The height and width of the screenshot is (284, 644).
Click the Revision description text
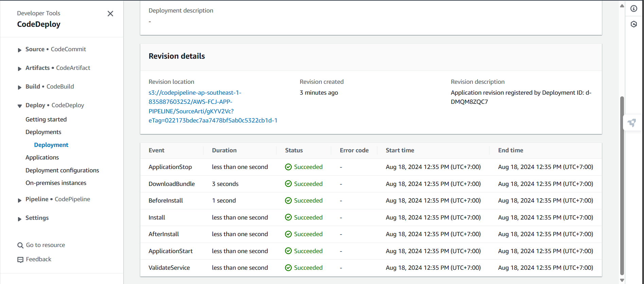[521, 97]
